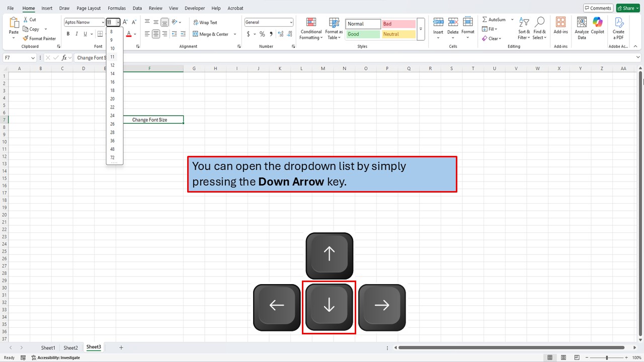Image resolution: width=644 pixels, height=362 pixels.
Task: Click the Share button
Action: [x=628, y=8]
